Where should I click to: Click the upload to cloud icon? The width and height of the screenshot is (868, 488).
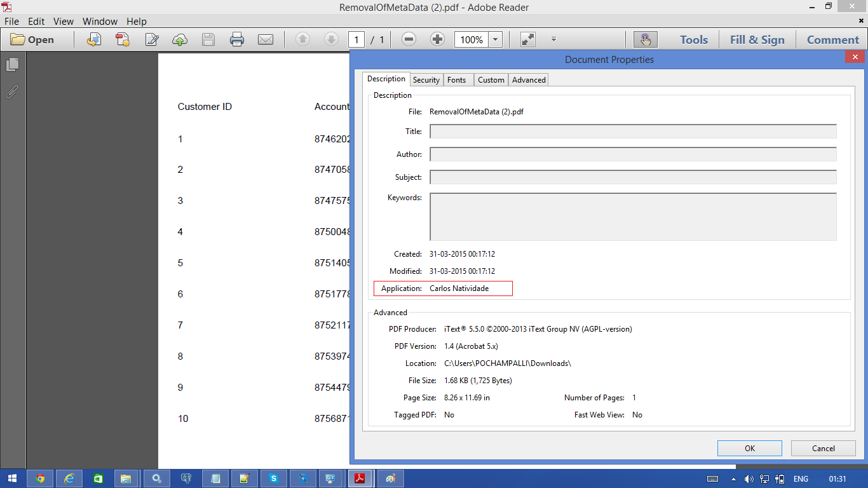180,39
